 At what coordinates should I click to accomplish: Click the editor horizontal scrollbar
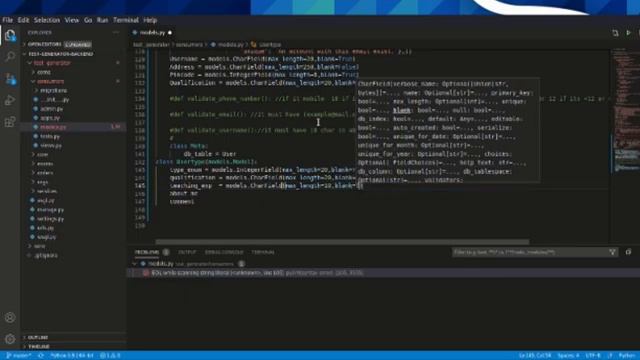pos(342,242)
